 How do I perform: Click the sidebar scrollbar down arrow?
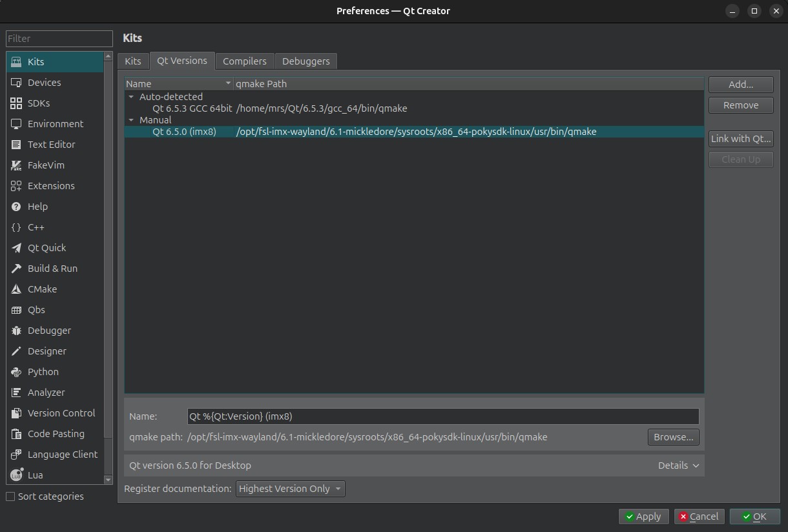click(x=108, y=480)
